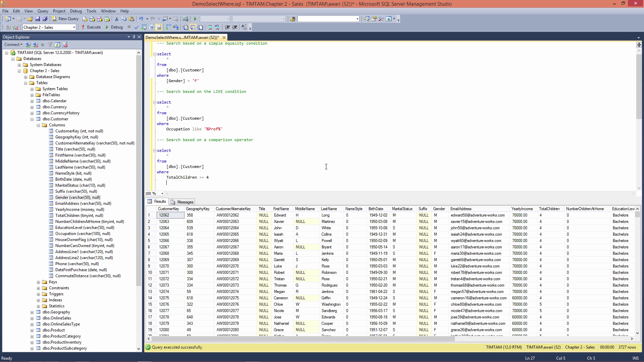Screen dimensions: 644x362
Task: Click the Properties Window toolbar icon
Action: coord(374,19)
